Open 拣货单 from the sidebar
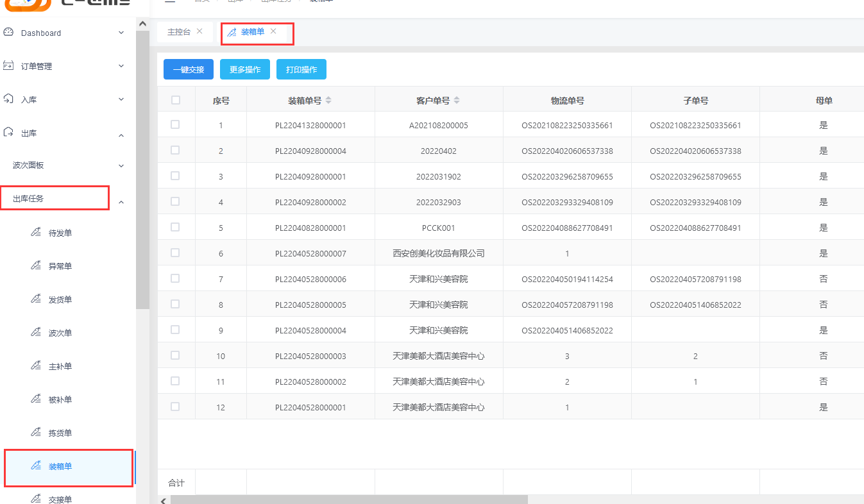Image resolution: width=864 pixels, height=504 pixels. click(x=60, y=433)
